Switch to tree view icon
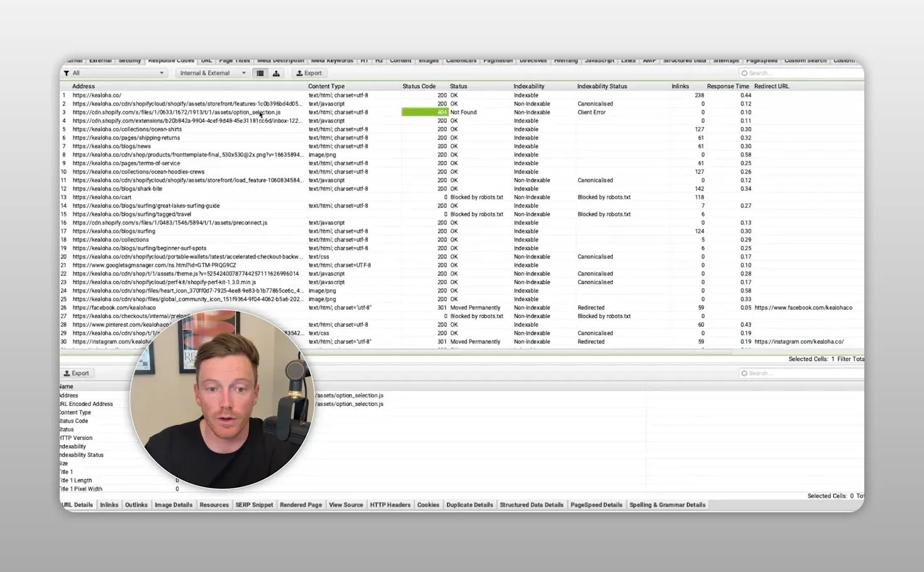 [276, 74]
